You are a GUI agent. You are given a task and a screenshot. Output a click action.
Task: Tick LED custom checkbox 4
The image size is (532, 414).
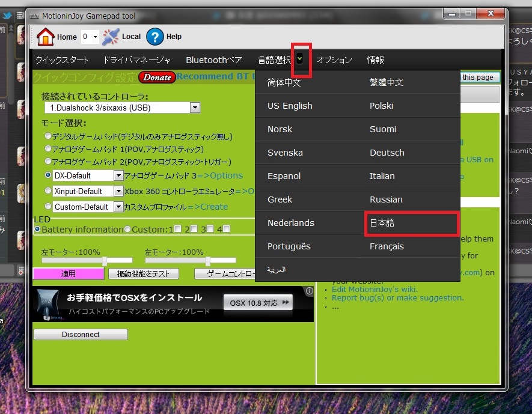click(x=226, y=229)
